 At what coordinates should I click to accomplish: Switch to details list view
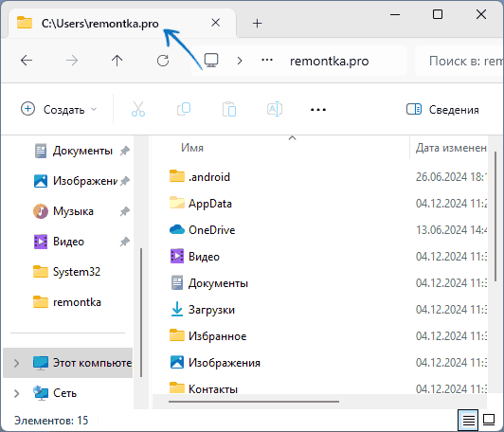468,420
